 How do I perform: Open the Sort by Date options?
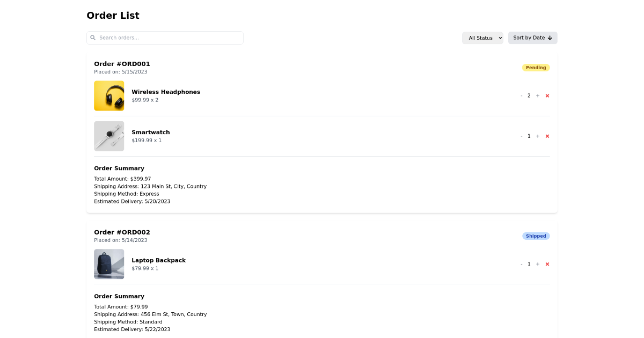pyautogui.click(x=532, y=38)
